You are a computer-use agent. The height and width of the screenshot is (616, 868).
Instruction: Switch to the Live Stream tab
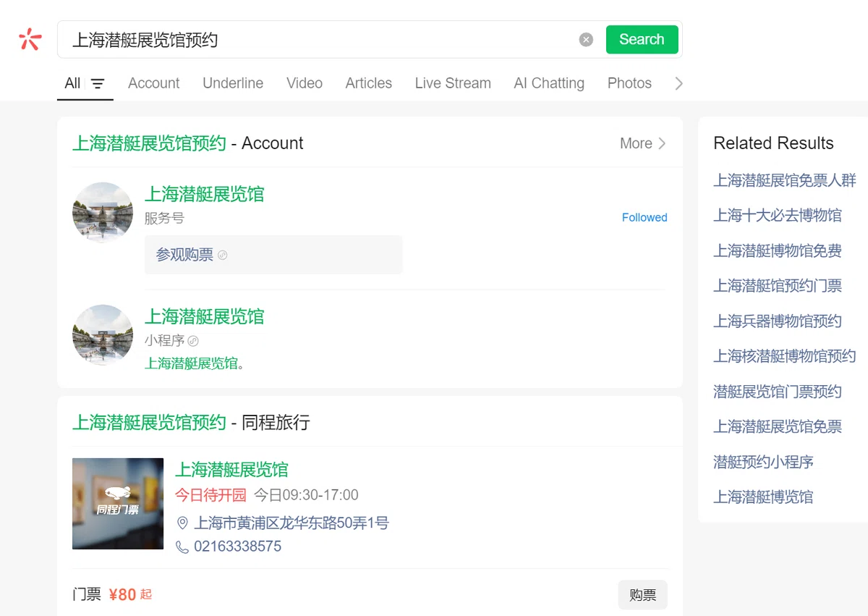(x=453, y=83)
